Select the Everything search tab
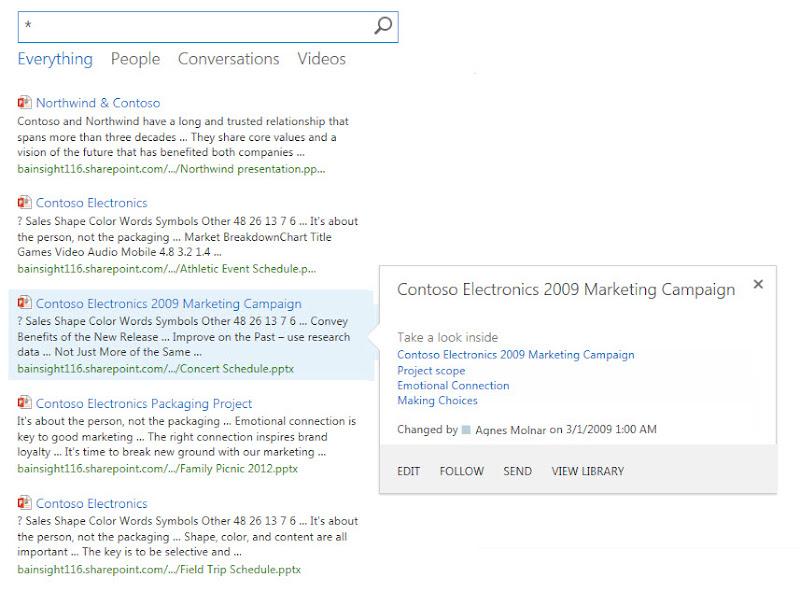 click(x=55, y=59)
